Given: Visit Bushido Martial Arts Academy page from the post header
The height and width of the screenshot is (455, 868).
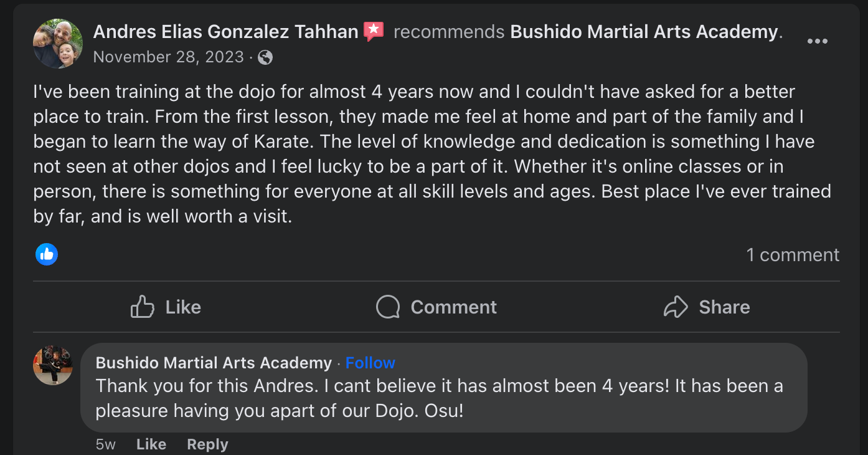Looking at the screenshot, I should coord(644,31).
